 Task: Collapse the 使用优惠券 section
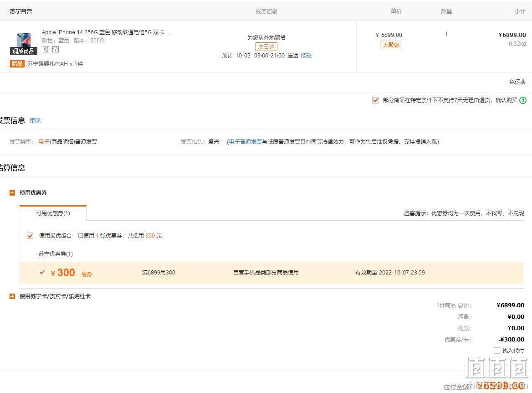(x=12, y=193)
